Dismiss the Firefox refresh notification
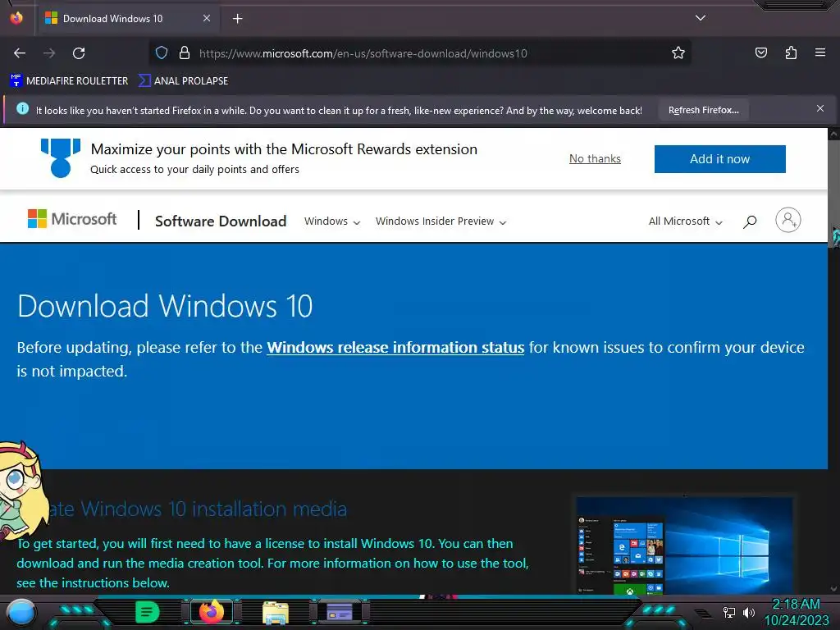The image size is (840, 630). [x=820, y=109]
